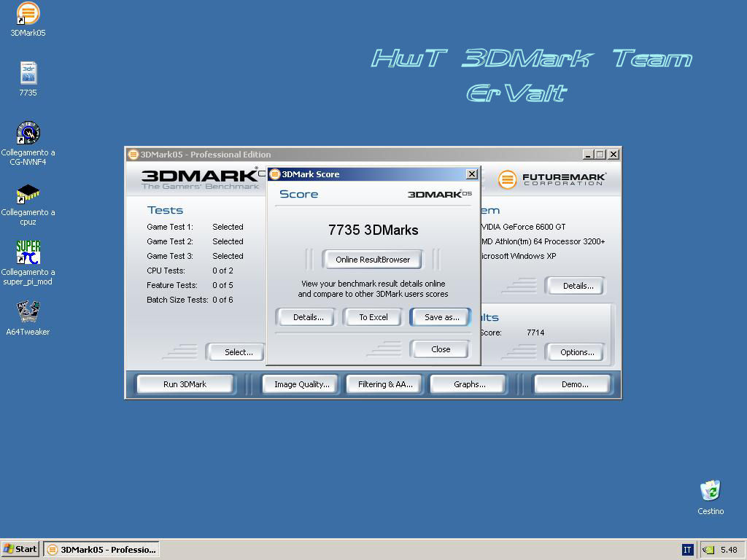This screenshot has height=560, width=747.
Task: Click Run 3DMark in the main window
Action: (185, 384)
